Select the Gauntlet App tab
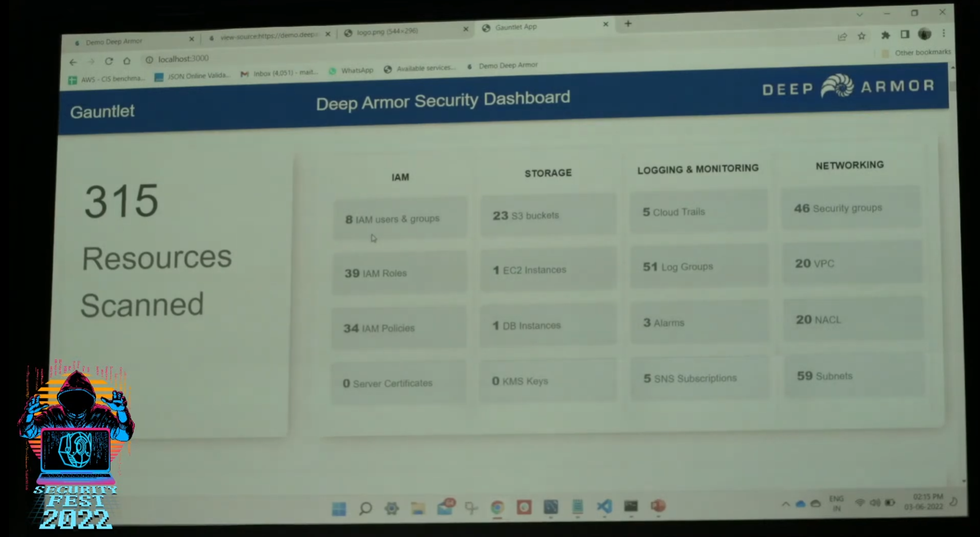The width and height of the screenshot is (980, 537). click(546, 27)
